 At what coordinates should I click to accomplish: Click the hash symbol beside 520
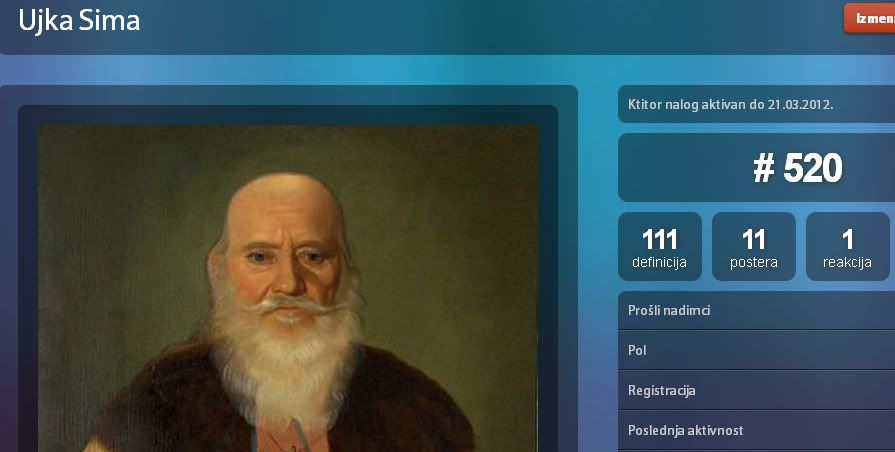click(x=764, y=168)
